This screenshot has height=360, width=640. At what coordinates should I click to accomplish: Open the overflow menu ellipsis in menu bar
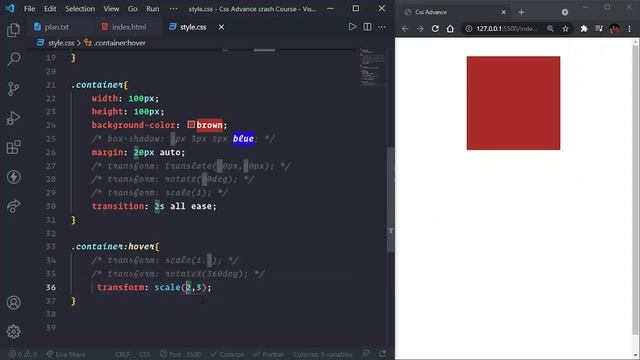point(173,9)
